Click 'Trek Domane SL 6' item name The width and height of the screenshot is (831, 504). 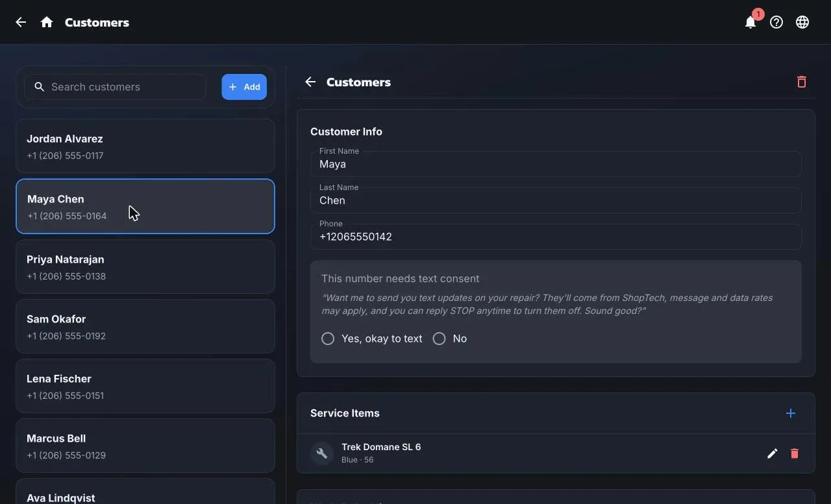[x=381, y=447]
